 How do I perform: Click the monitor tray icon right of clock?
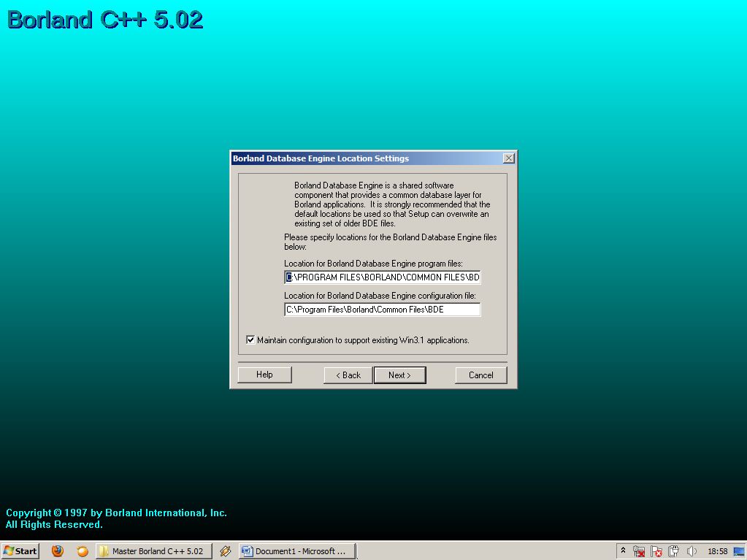[x=739, y=551]
